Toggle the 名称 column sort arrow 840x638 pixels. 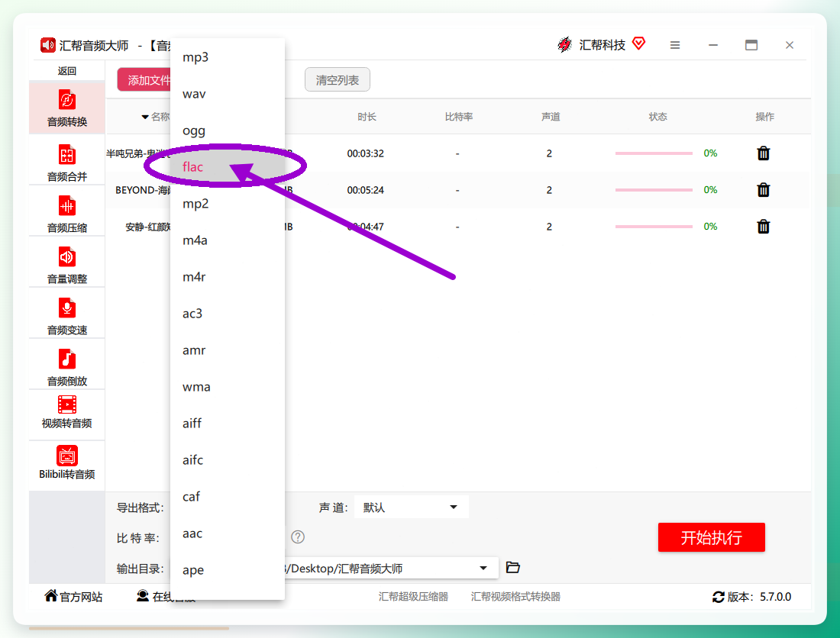(x=145, y=117)
